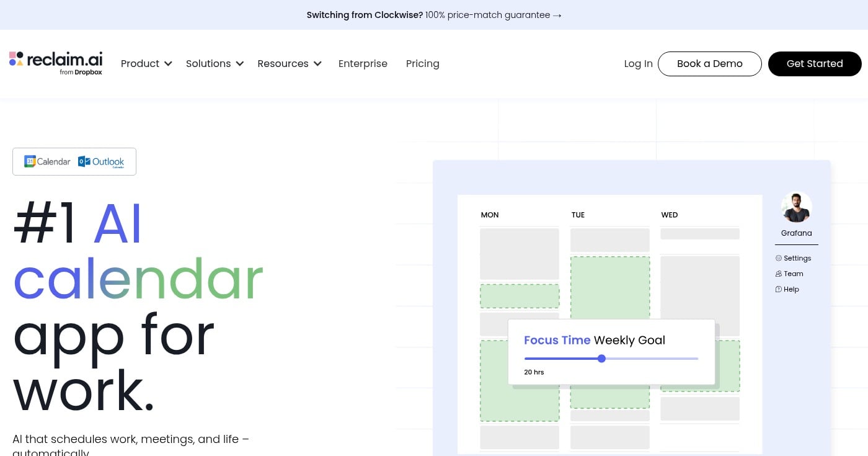Click the Book a Demo button
Image resolution: width=868 pixels, height=456 pixels.
tap(710, 64)
